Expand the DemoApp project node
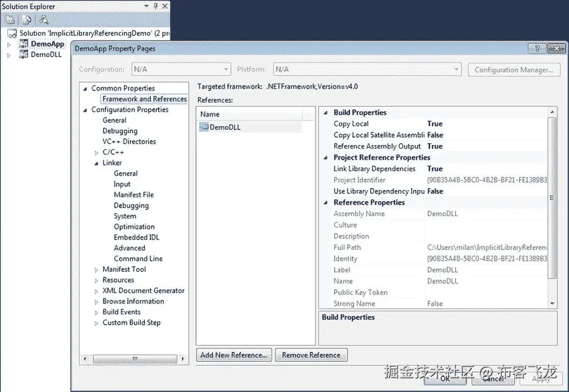The image size is (569, 392). pos(8,44)
